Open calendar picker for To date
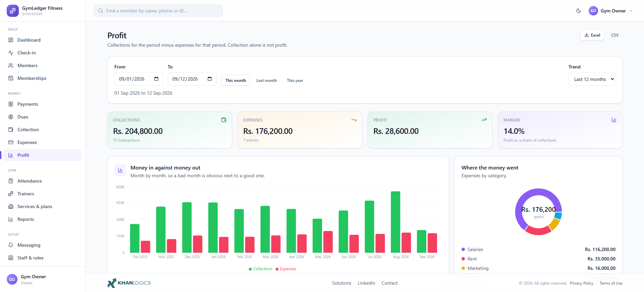The width and height of the screenshot is (644, 292). click(210, 79)
